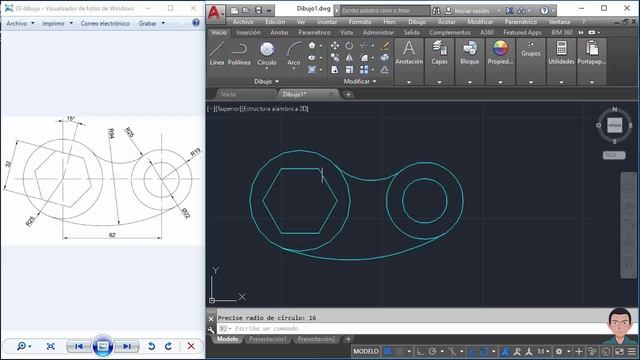Image resolution: width=640 pixels, height=360 pixels.
Task: Click the New drawing icon in quick access toolbar
Action: (x=234, y=10)
